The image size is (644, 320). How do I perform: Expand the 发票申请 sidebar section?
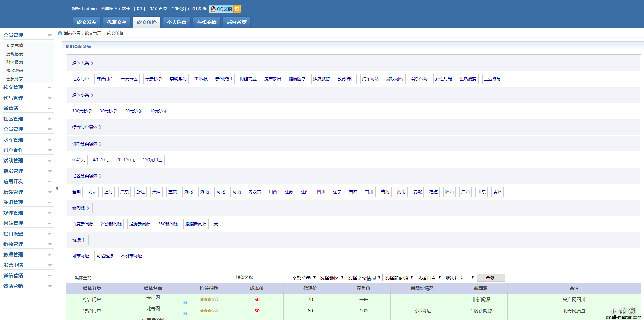[28, 265]
